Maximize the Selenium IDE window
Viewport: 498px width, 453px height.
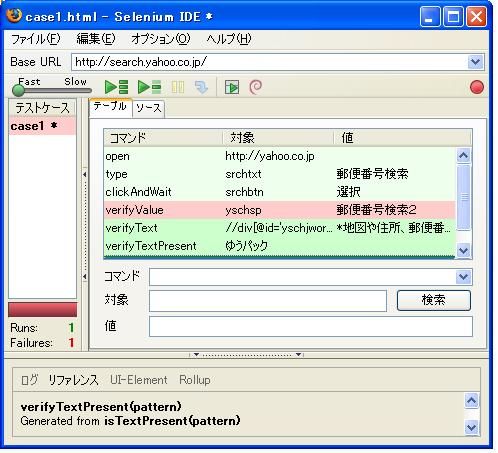(453, 16)
